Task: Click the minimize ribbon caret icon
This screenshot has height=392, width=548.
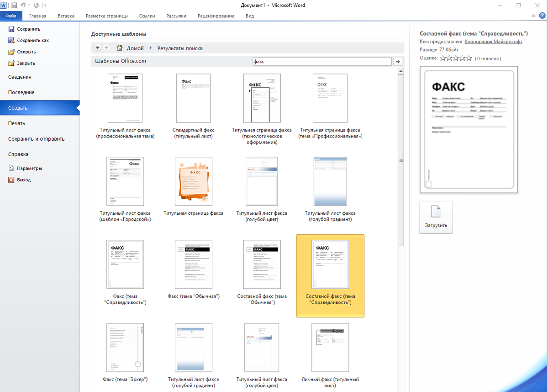Action: point(534,16)
